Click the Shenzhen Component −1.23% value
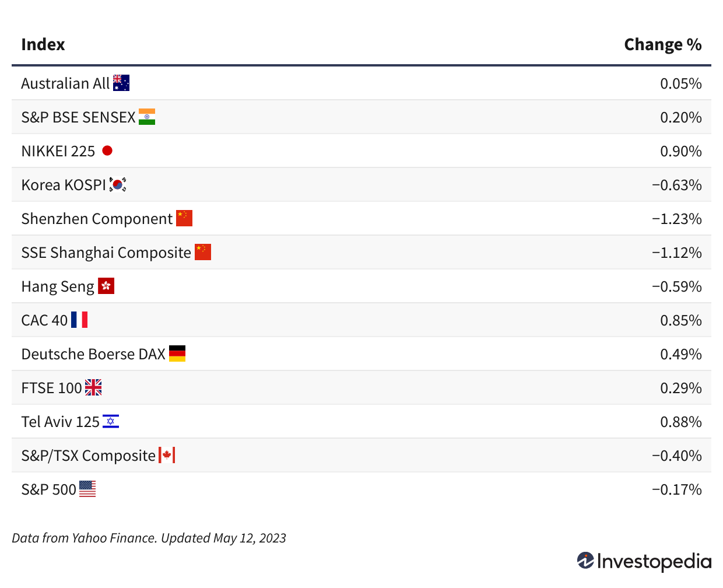The height and width of the screenshot is (588, 723). [x=676, y=219]
